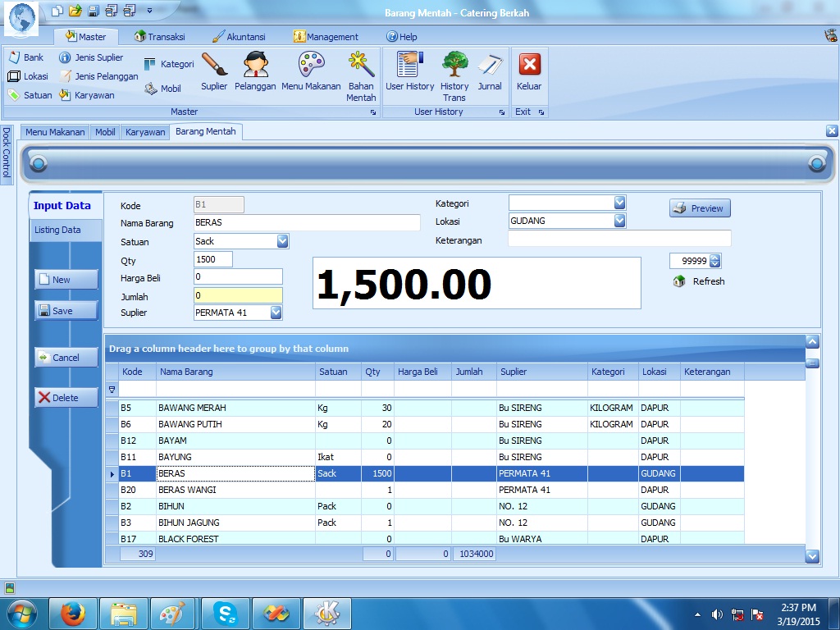Click the Nama Barang input field
This screenshot has height=630, width=840.
306,222
